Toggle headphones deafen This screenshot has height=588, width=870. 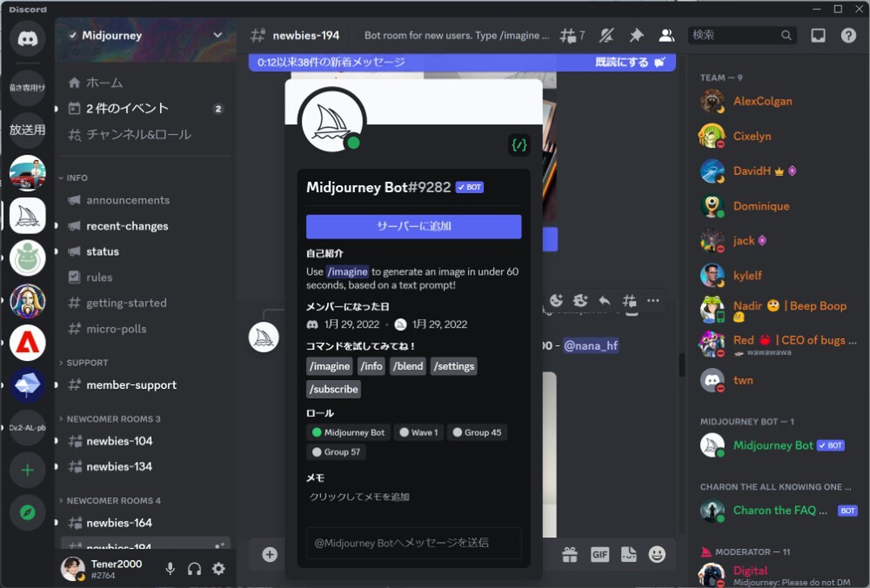pos(194,569)
